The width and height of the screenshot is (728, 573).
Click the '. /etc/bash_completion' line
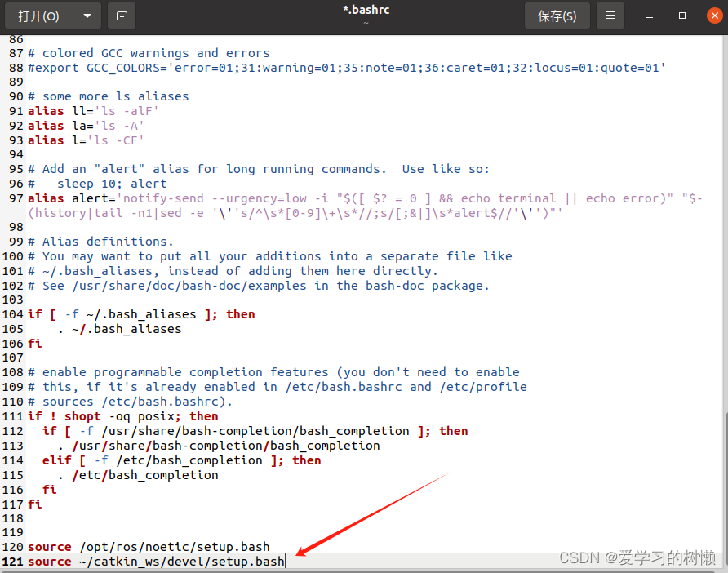pyautogui.click(x=137, y=475)
